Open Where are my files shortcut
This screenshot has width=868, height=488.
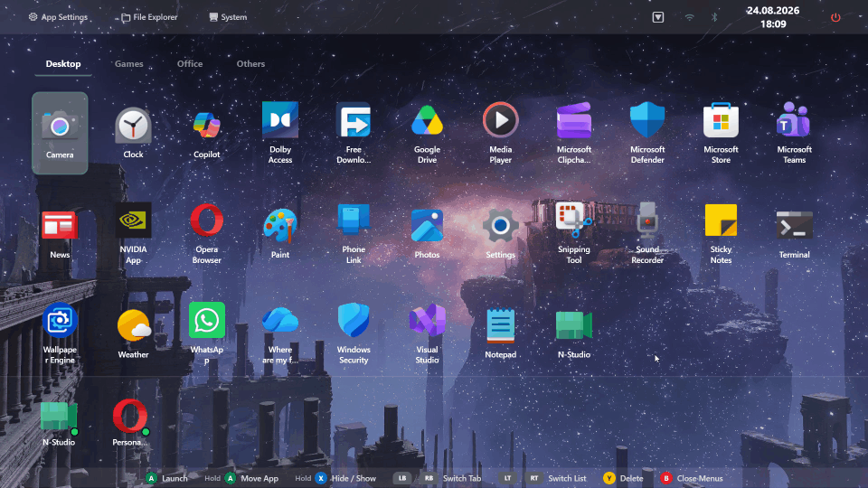[x=280, y=333]
